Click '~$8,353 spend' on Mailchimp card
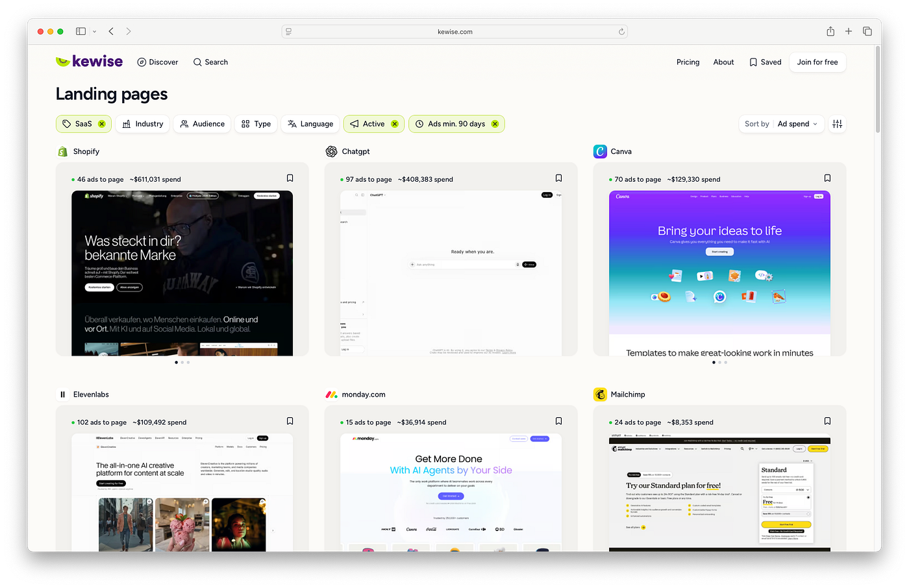Screen dimensions: 909x588 [x=690, y=423]
